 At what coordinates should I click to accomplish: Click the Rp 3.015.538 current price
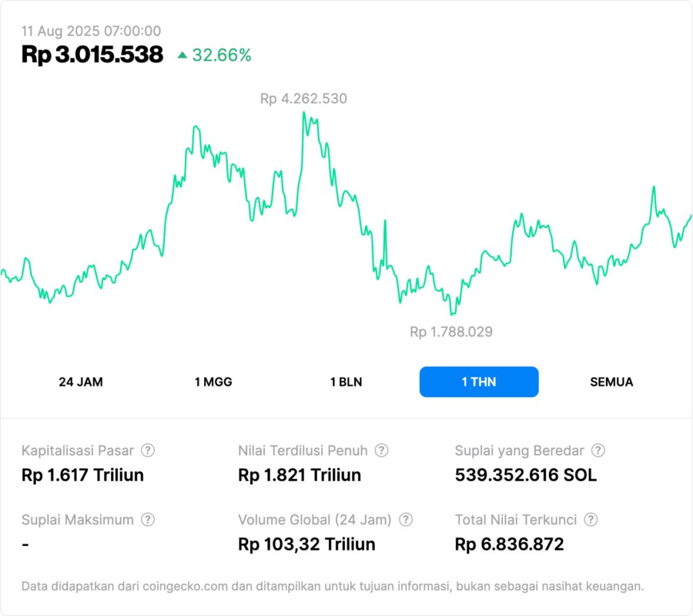(92, 55)
